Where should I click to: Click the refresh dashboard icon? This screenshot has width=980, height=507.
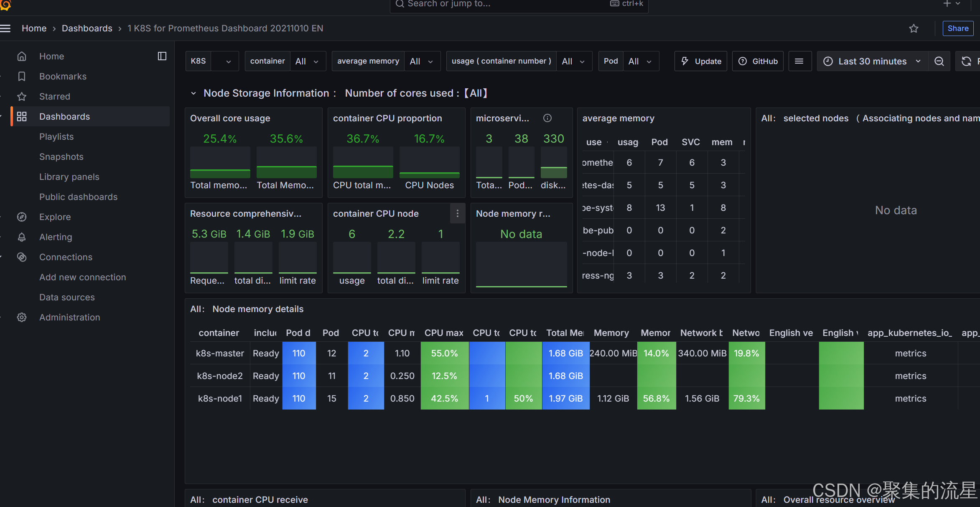click(x=966, y=61)
